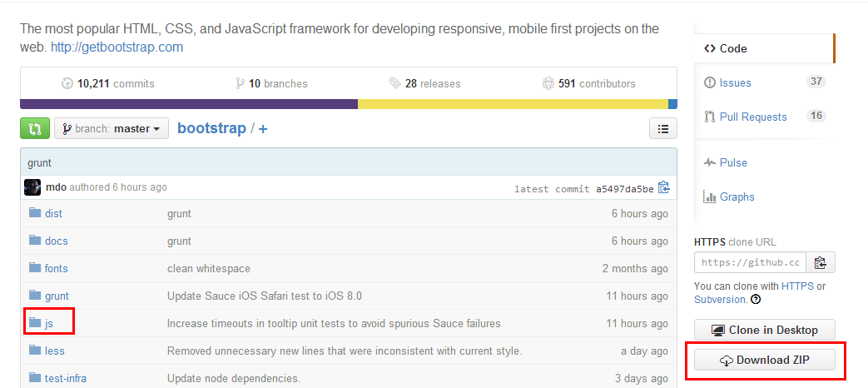Open the mdo author profile link

56,187
